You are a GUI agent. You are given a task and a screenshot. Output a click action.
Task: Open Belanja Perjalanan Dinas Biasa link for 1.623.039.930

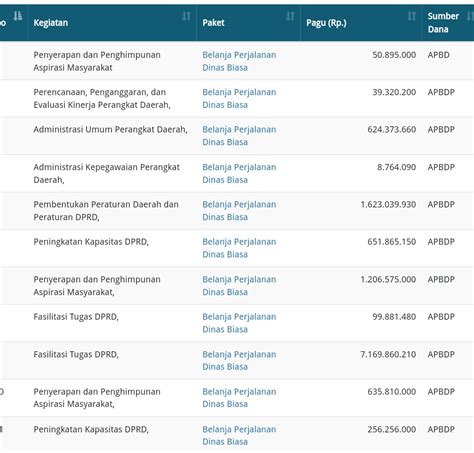[239, 211]
